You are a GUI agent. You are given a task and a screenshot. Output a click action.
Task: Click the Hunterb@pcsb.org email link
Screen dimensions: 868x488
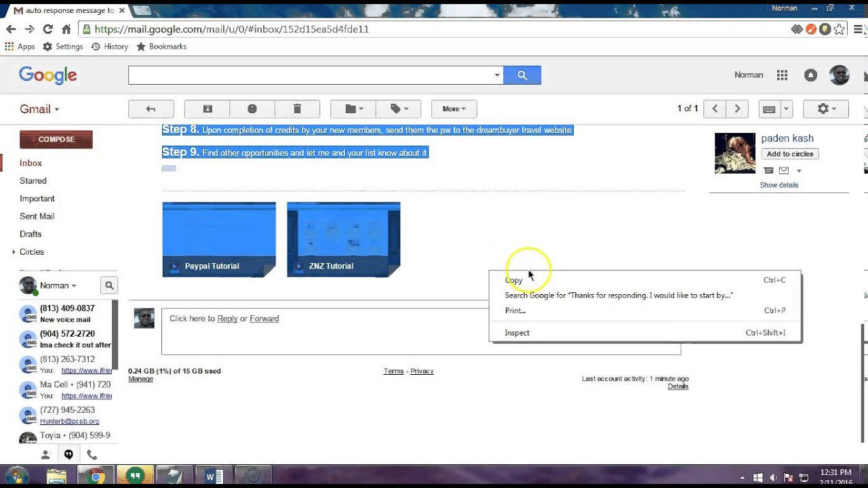[x=69, y=422]
